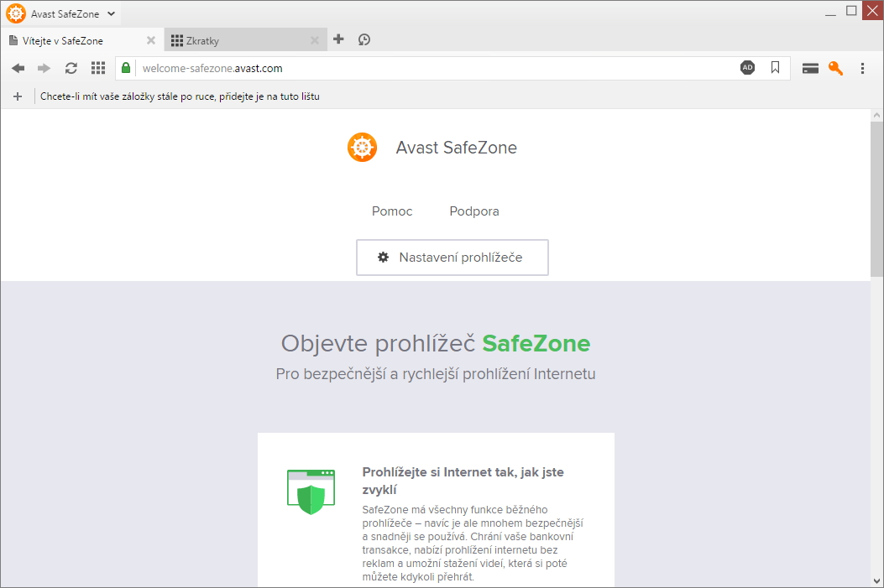Toggle the AD blocker icon

tap(747, 68)
